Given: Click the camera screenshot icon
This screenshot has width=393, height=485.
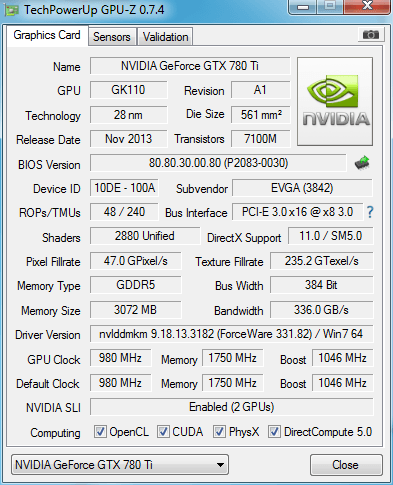Looking at the screenshot, I should coord(371,34).
